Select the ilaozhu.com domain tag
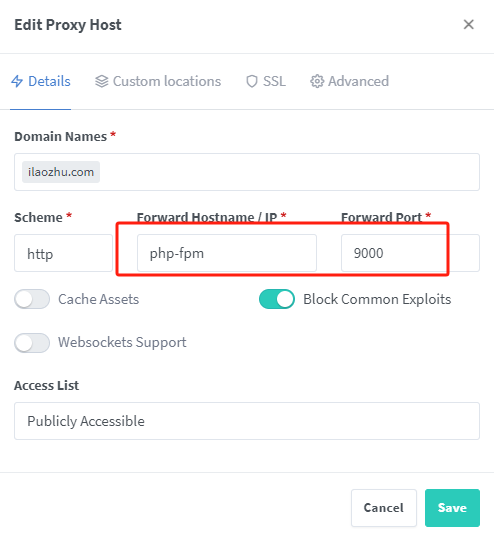 point(61,172)
